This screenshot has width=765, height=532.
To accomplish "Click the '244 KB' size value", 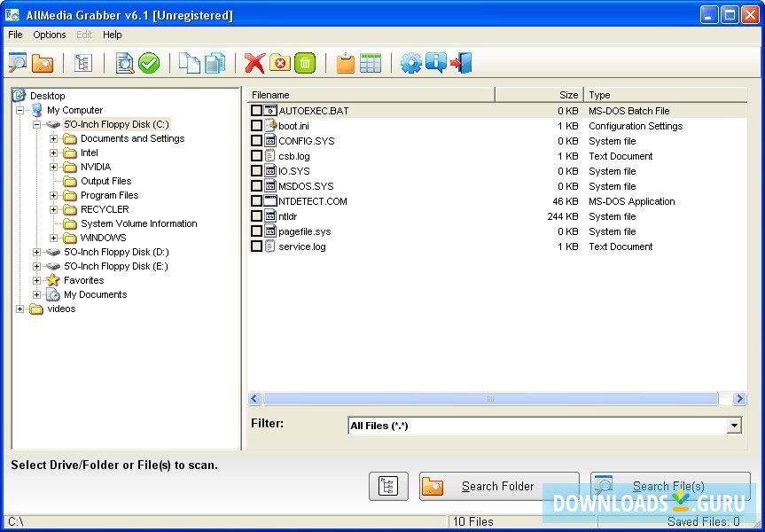I will [562, 216].
